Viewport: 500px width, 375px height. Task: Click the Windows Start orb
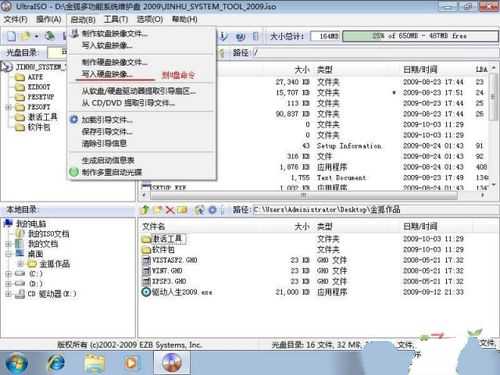pos(17,363)
